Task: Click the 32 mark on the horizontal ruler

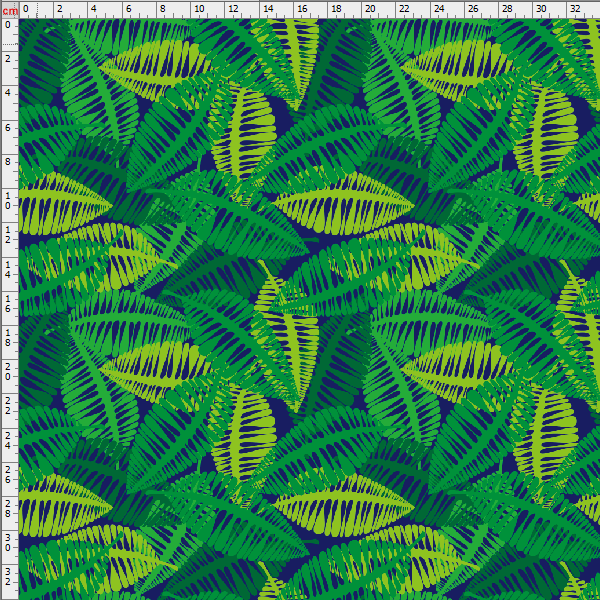Action: [575, 8]
